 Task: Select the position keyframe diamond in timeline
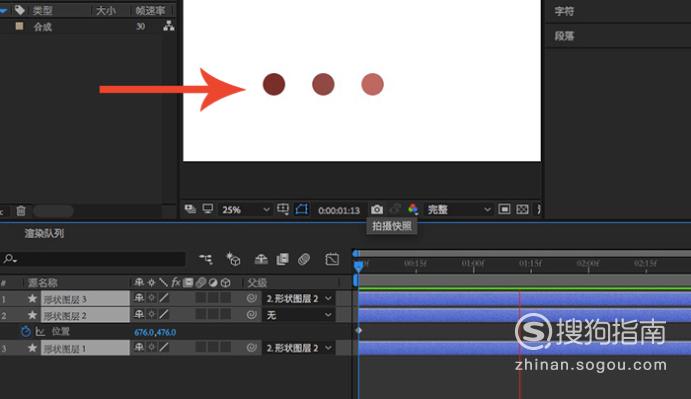click(359, 330)
